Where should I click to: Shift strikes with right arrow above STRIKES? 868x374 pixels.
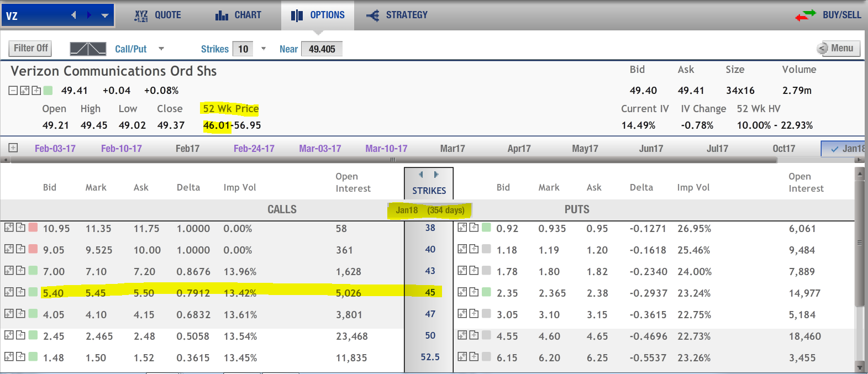[436, 175]
